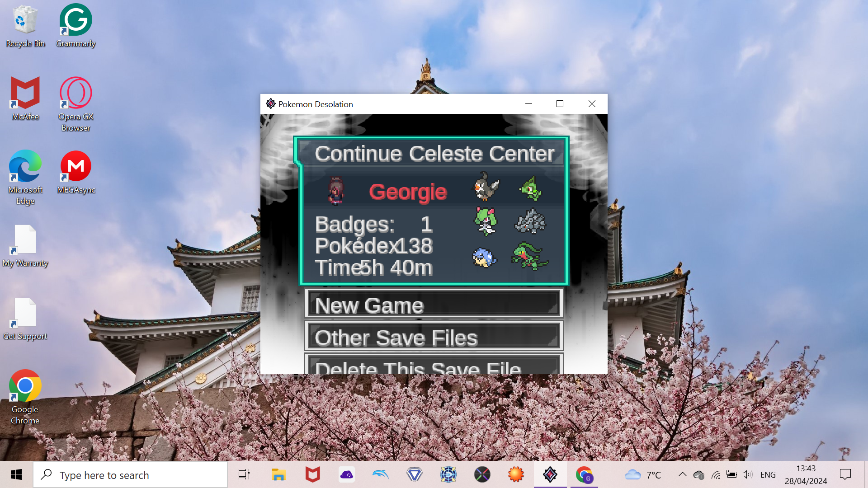Open the notification center icon

pos(845,474)
